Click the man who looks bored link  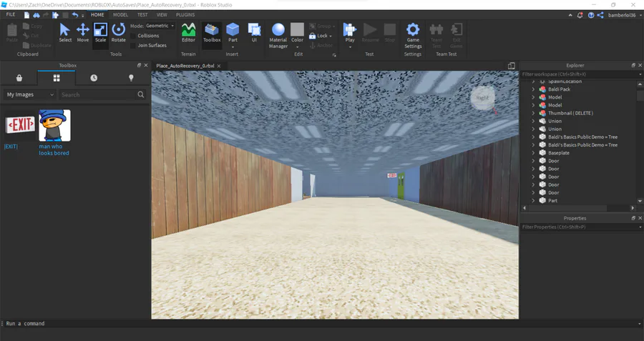54,150
